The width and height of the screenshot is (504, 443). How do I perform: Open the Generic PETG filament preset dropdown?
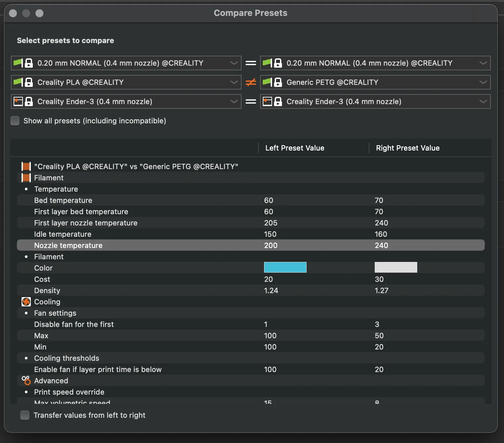pyautogui.click(x=375, y=82)
